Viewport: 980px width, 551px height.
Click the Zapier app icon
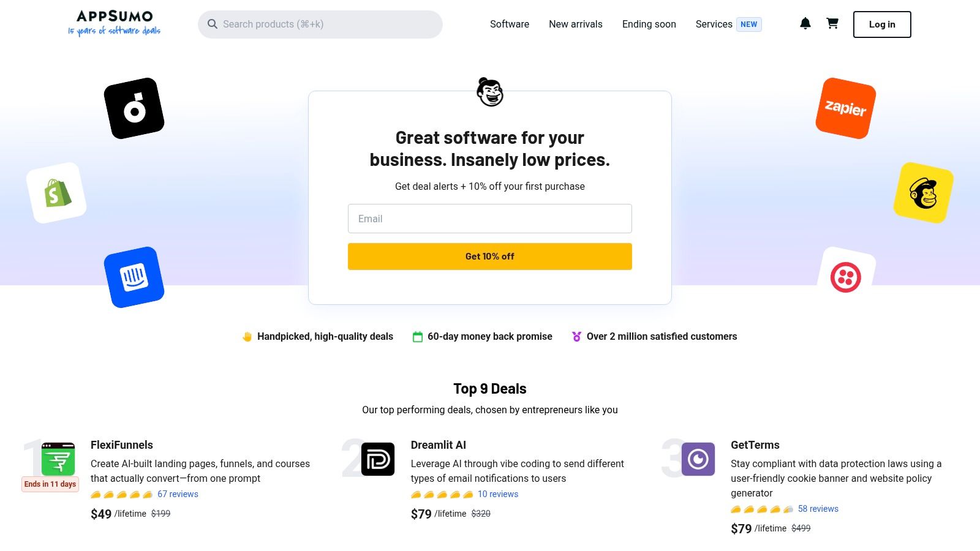click(845, 108)
